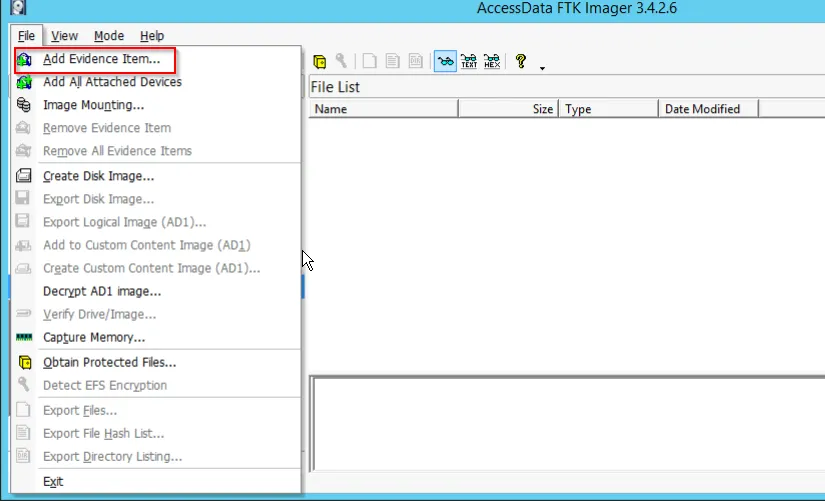Click the Obtain Protected Files menu icon
825x501 pixels.
[24, 363]
